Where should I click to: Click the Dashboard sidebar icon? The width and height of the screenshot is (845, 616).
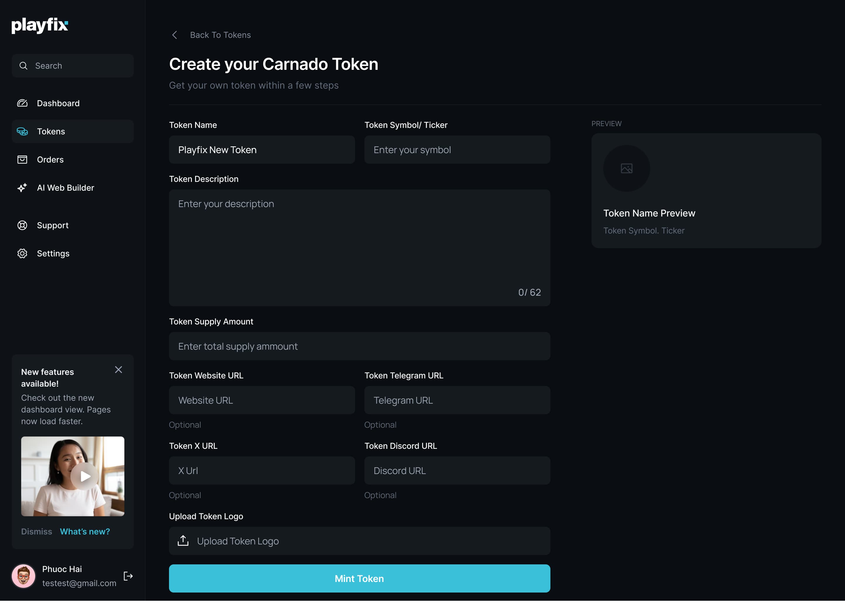pyautogui.click(x=22, y=103)
